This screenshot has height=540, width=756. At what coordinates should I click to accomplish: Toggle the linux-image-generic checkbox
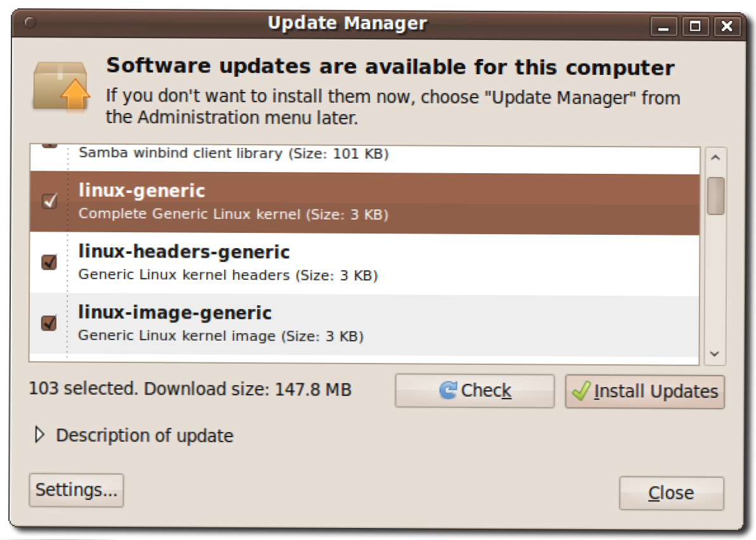pyautogui.click(x=50, y=323)
